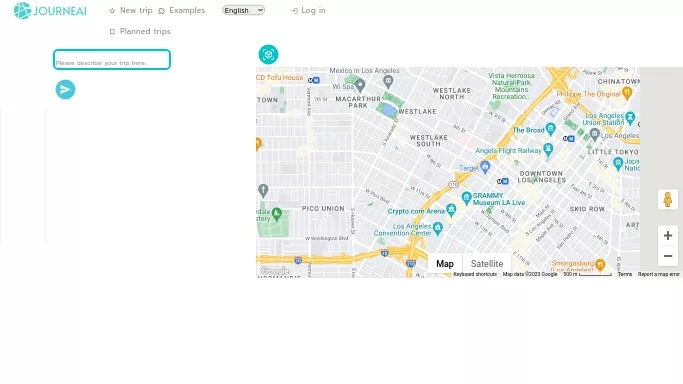Click the MACARTHUR PARK label
The height and width of the screenshot is (384, 683).
[358, 102]
